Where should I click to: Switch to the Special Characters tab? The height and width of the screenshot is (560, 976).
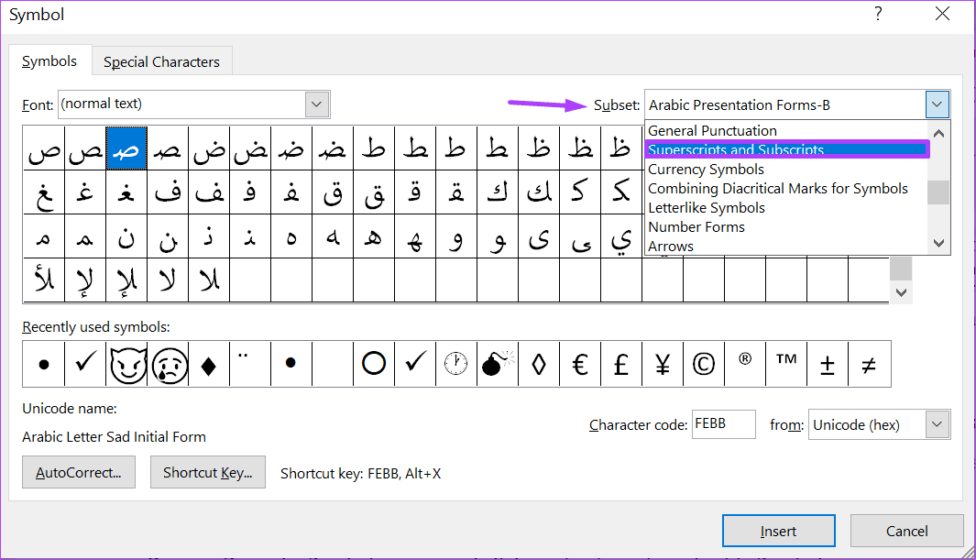tap(161, 60)
